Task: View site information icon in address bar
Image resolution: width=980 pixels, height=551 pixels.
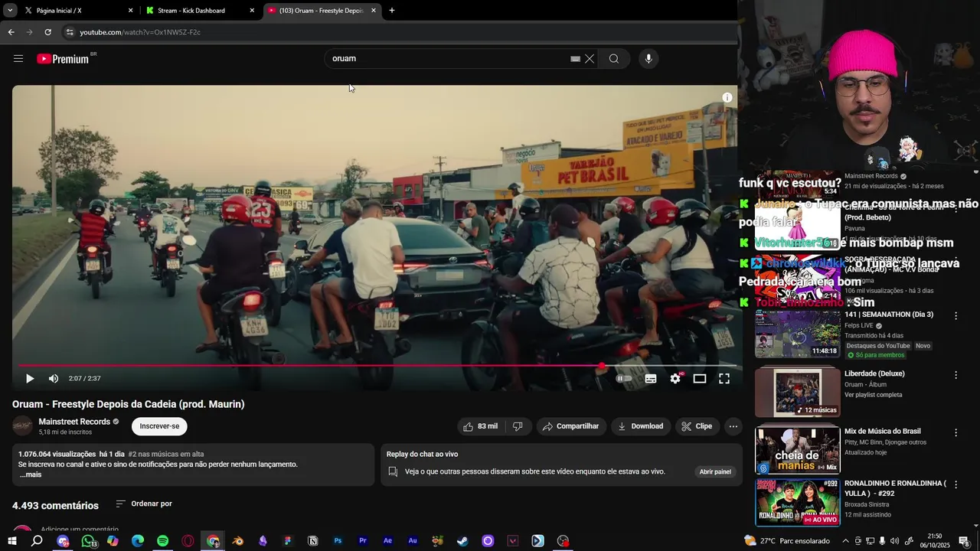Action: click(70, 32)
